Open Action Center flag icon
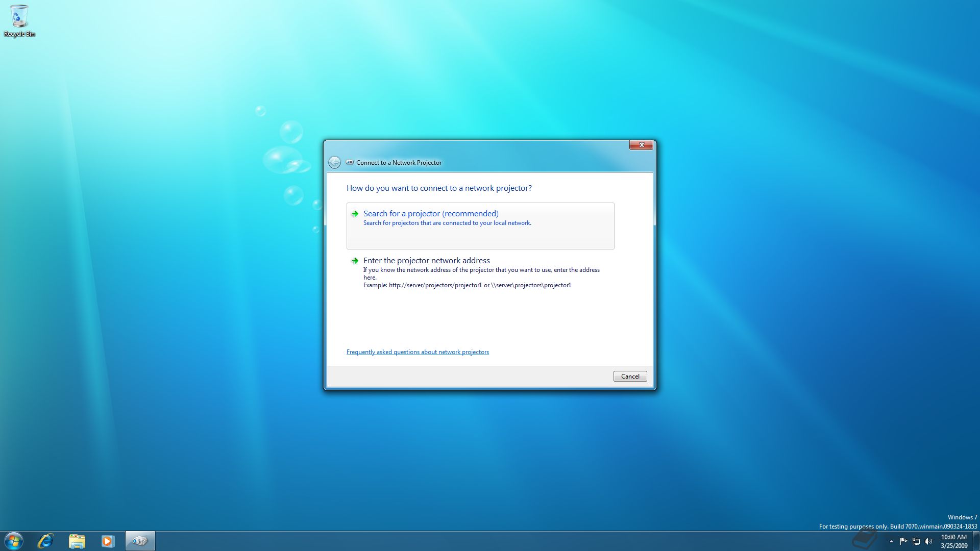This screenshot has height=551, width=980. point(903,541)
